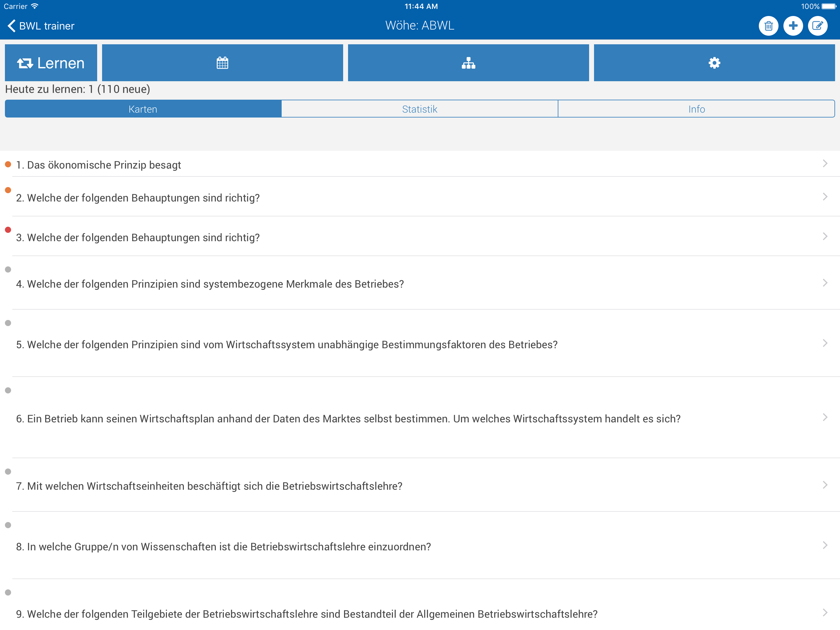Tap gray status dot of card 9

coord(8,592)
